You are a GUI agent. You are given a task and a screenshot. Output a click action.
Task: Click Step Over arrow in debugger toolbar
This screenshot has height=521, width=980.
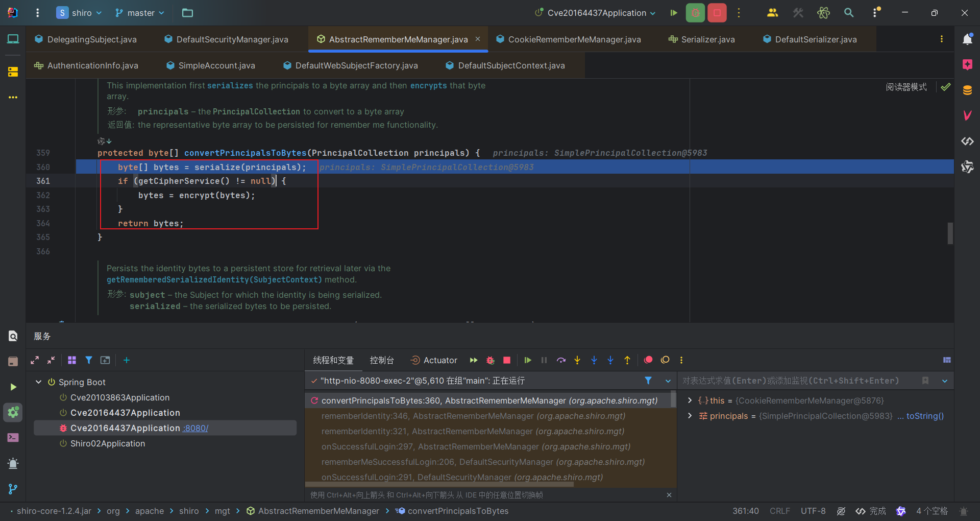(561, 360)
